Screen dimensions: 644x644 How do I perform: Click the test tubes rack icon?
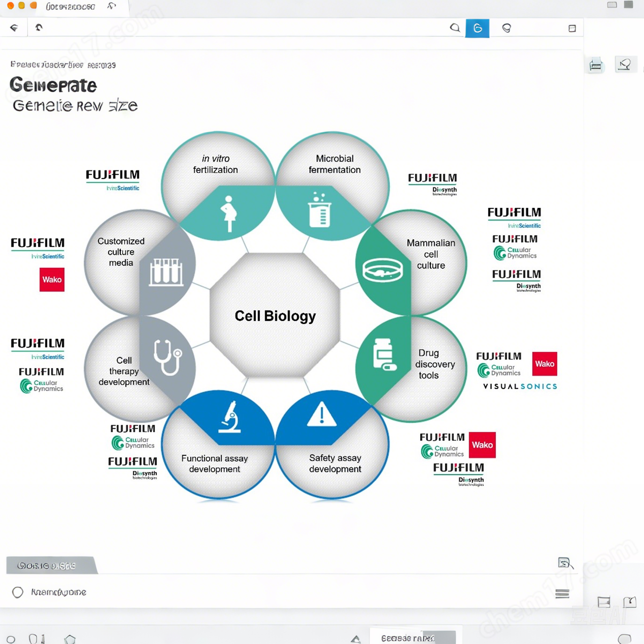pos(166,272)
